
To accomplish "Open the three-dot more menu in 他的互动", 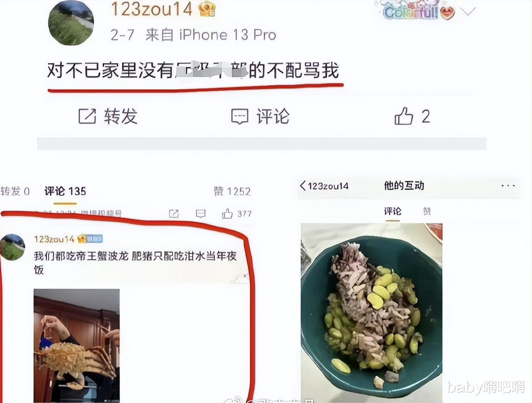I will [x=508, y=186].
